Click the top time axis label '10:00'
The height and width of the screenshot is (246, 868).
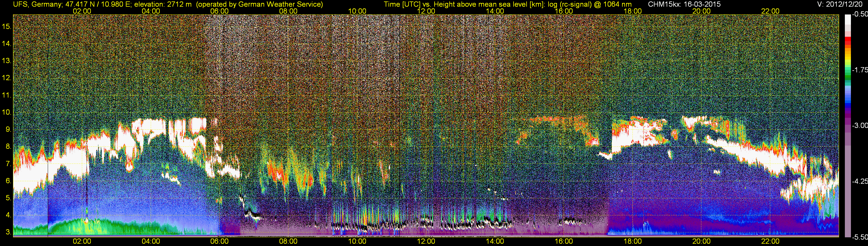pyautogui.click(x=357, y=11)
